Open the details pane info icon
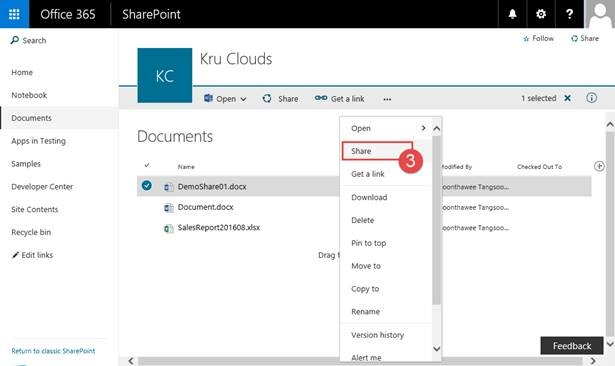This screenshot has height=366, width=615. point(591,98)
